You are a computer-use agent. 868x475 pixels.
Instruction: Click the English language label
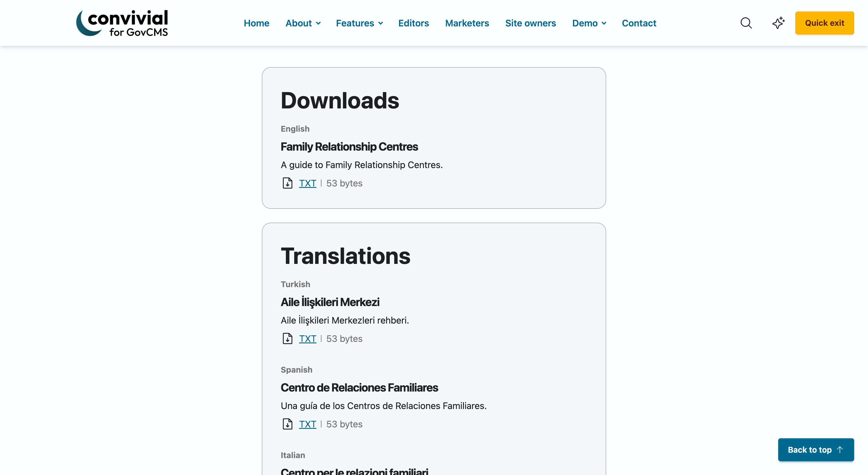[x=295, y=129]
